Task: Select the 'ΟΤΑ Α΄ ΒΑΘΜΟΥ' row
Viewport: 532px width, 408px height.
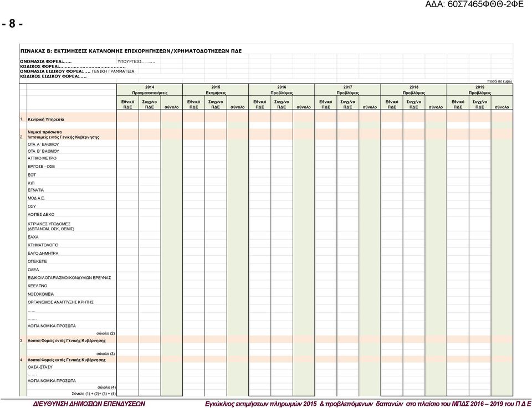Action: [43, 144]
